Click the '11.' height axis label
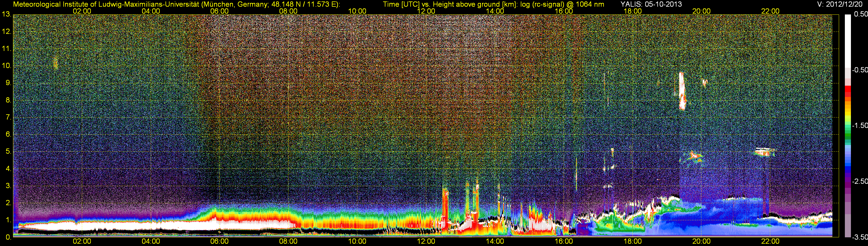Image resolution: width=868 pixels, height=246 pixels. pos(6,49)
